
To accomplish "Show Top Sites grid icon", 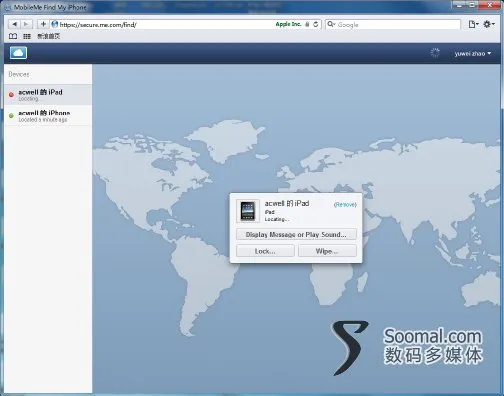I will click(27, 36).
